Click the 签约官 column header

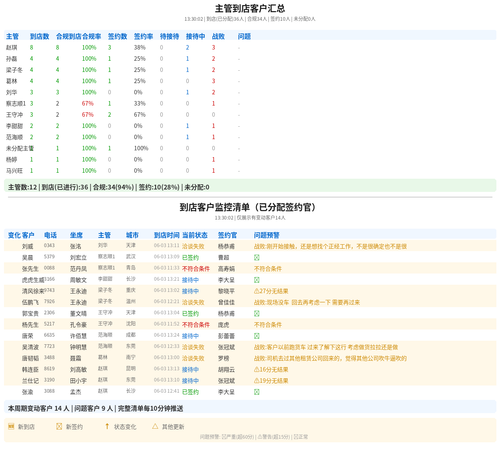(227, 235)
